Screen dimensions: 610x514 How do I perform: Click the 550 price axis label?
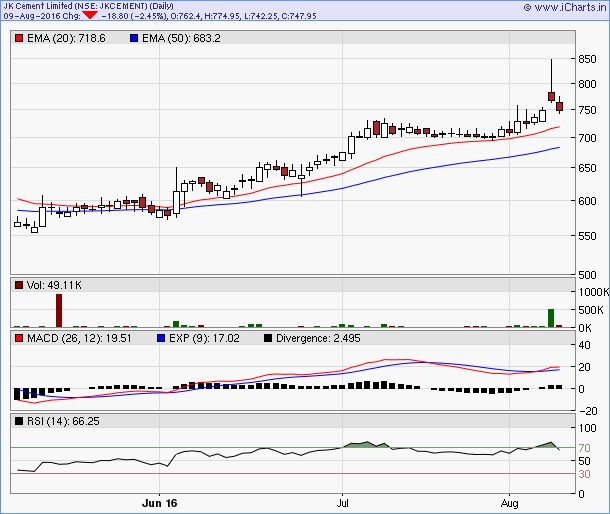587,236
